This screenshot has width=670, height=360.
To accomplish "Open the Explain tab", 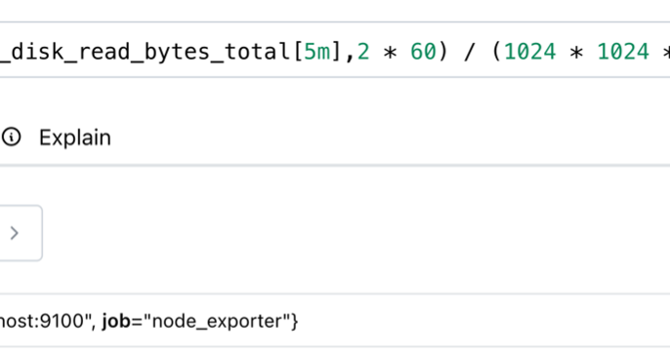I will pyautogui.click(x=56, y=138).
